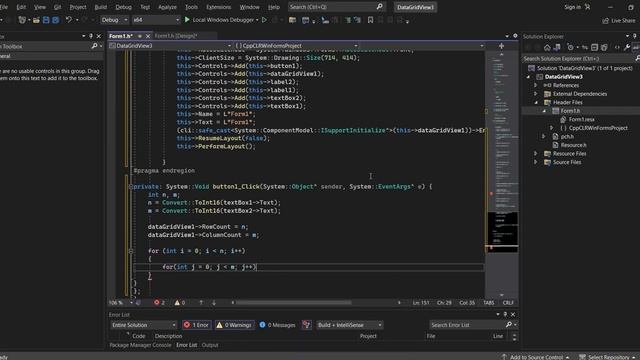Screen dimensions: 640x360
Task: Switch to the Output tab
Action: click(x=210, y=345)
